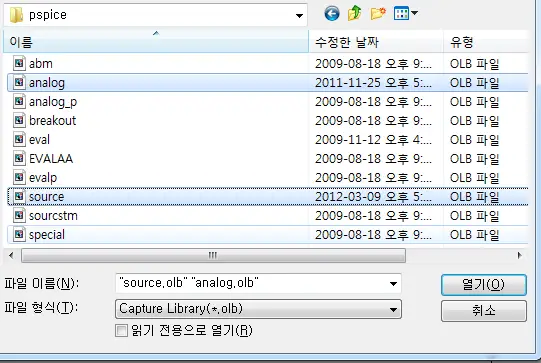Open the view options dropdown arrow

click(x=414, y=13)
